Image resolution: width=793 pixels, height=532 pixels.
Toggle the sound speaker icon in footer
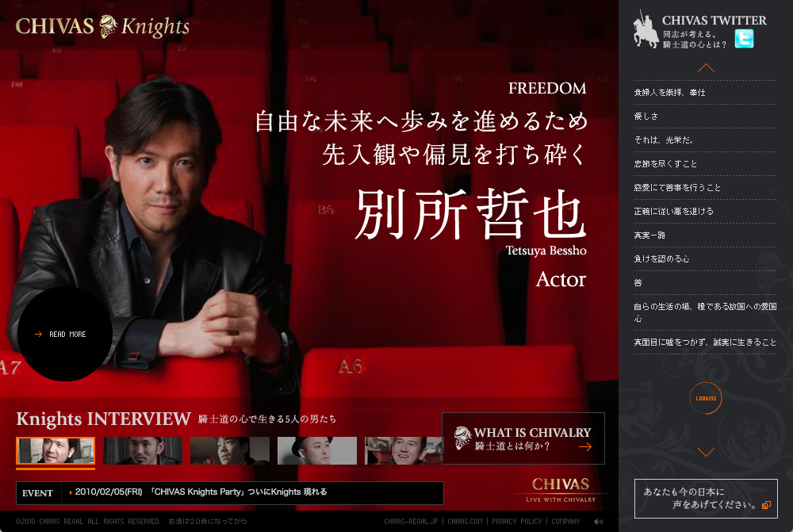point(598,522)
